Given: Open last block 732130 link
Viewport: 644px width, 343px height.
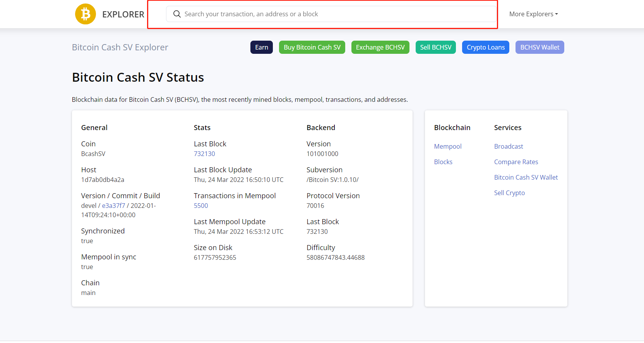Looking at the screenshot, I should [204, 154].
